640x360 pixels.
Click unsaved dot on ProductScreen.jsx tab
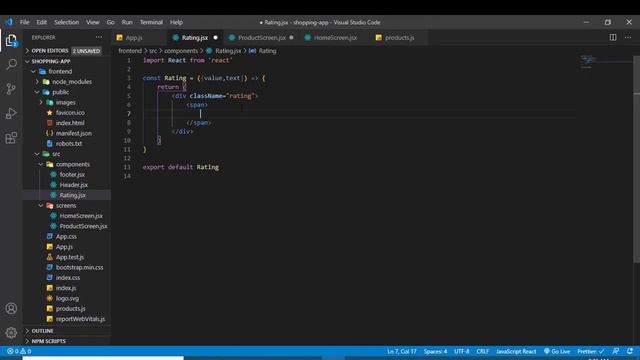tap(291, 38)
